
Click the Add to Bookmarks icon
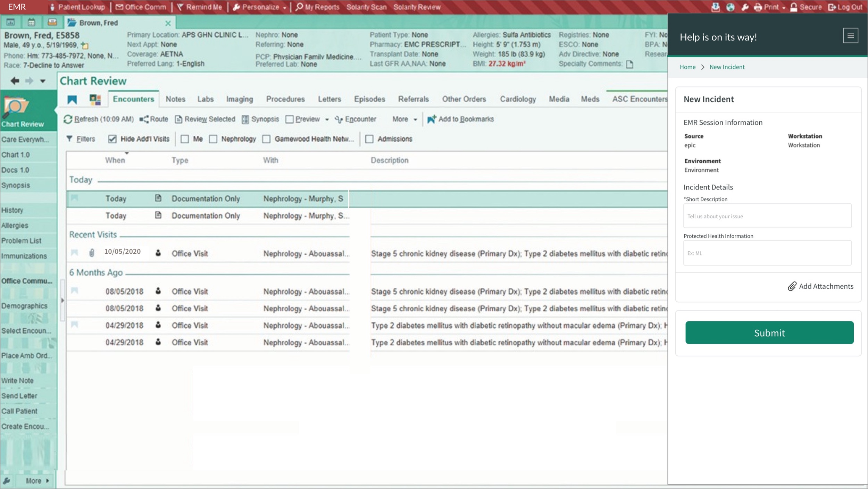431,119
